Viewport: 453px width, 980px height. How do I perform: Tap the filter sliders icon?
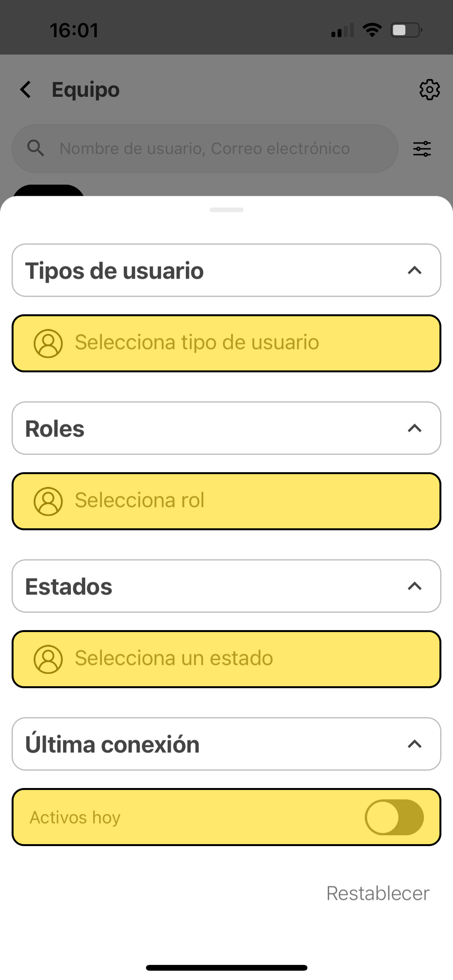[x=422, y=149]
